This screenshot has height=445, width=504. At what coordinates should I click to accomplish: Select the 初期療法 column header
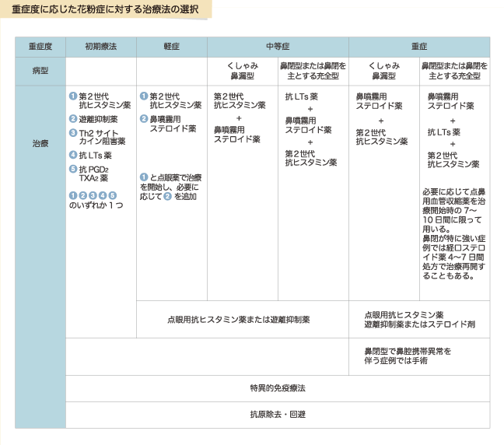(101, 47)
